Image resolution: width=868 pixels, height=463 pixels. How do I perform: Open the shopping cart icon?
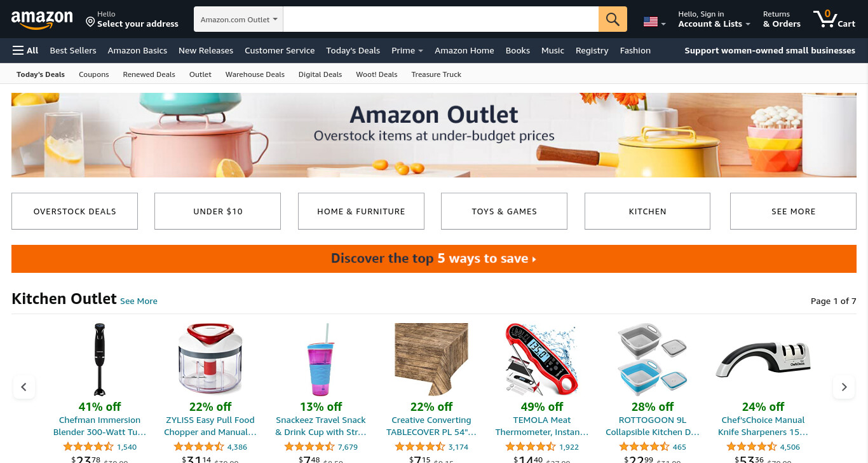[834, 19]
